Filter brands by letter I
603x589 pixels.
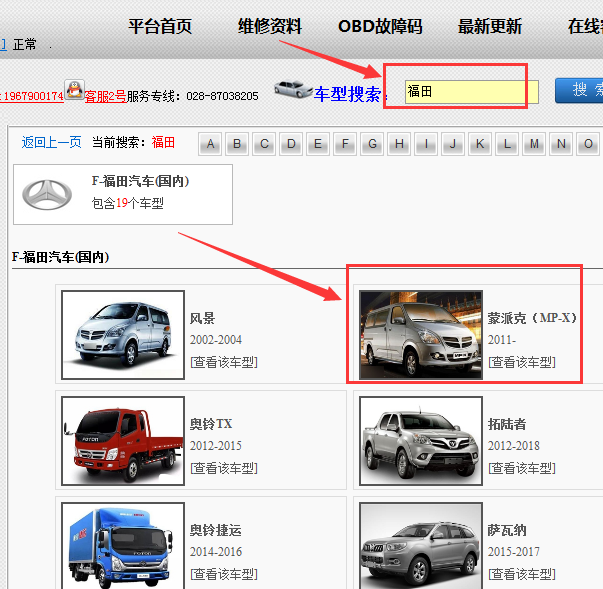426,144
